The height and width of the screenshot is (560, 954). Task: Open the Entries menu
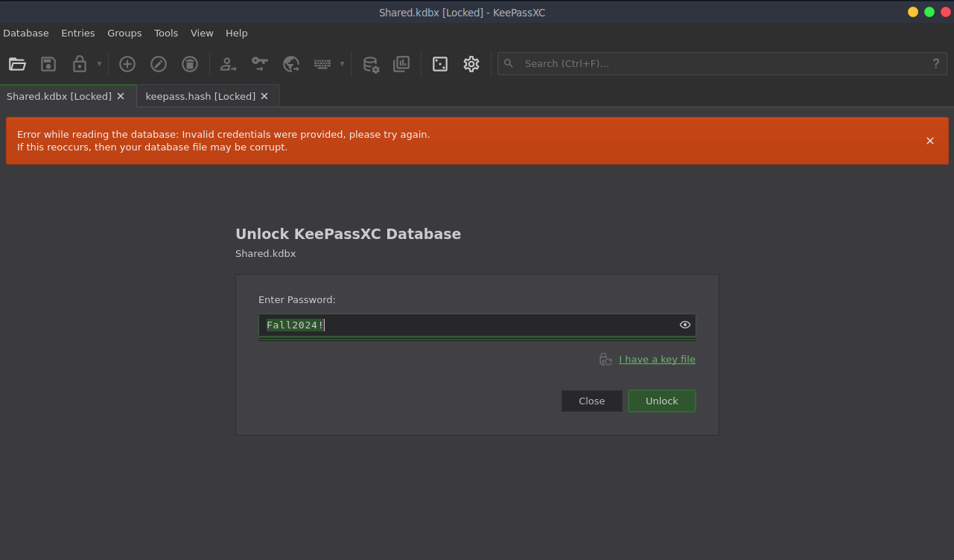pyautogui.click(x=78, y=34)
